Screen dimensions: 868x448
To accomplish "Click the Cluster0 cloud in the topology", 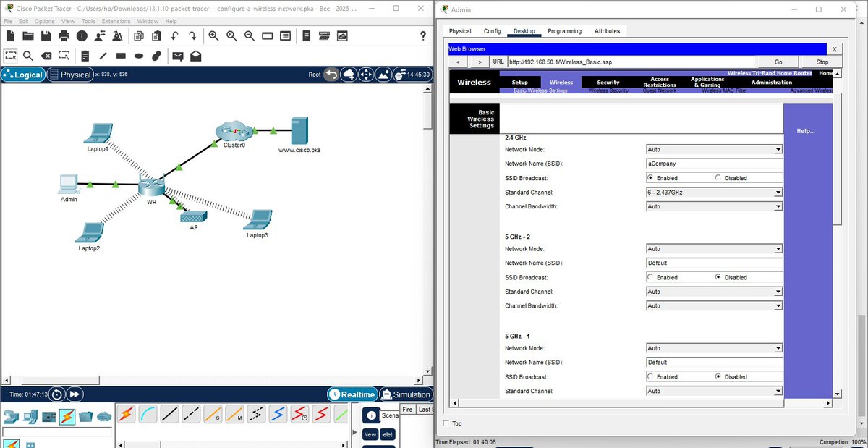I will [234, 131].
